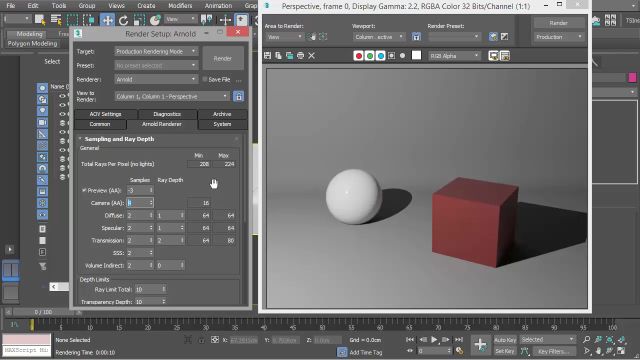Clone the rendered frame window
Image resolution: width=640 pixels, height=360 pixels.
click(x=289, y=56)
